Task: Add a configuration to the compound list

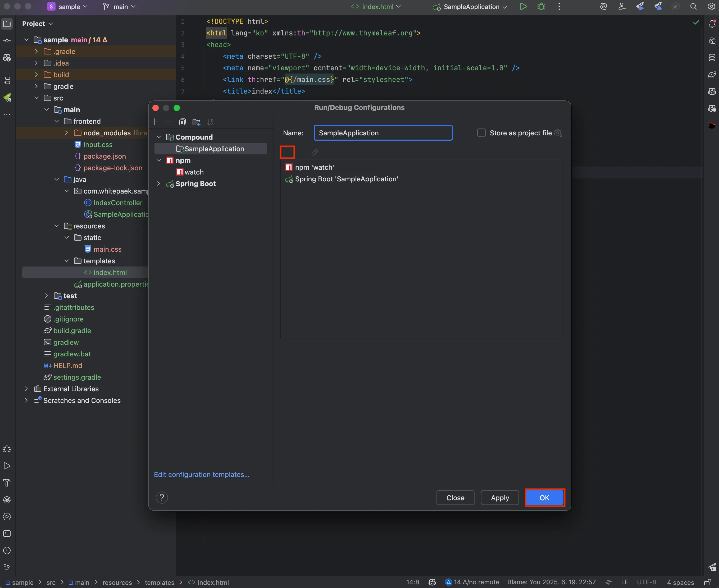Action: point(287,152)
